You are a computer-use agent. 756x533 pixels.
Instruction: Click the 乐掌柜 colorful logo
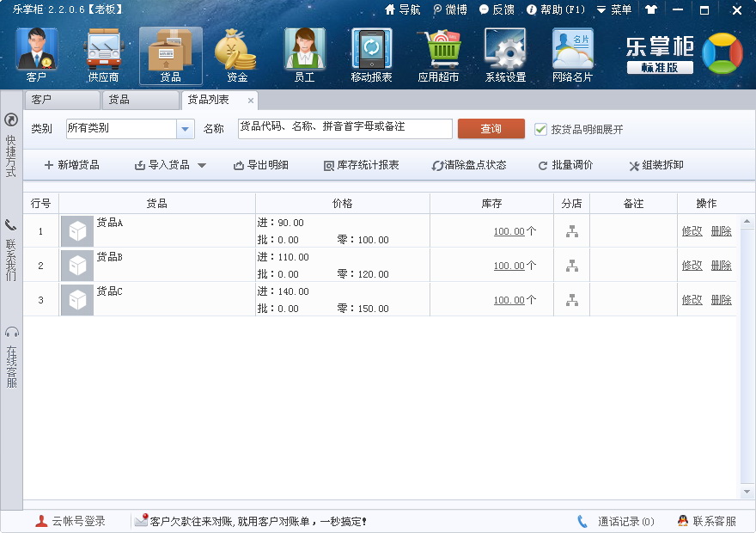pos(722,53)
